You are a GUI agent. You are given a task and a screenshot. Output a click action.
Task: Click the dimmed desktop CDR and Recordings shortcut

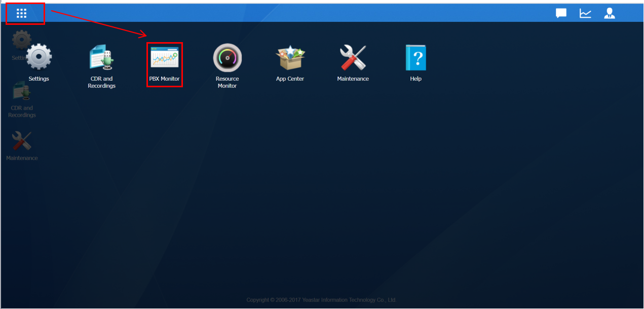coord(22,99)
